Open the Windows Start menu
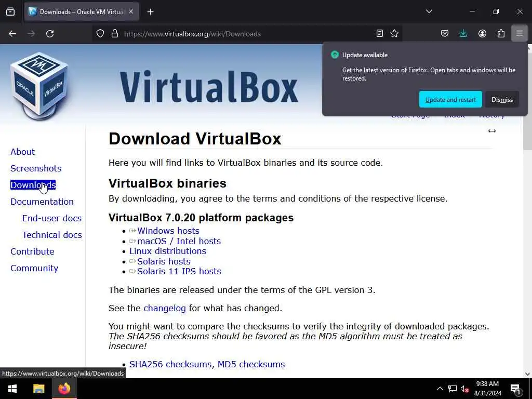Image resolution: width=532 pixels, height=399 pixels. coord(12,389)
